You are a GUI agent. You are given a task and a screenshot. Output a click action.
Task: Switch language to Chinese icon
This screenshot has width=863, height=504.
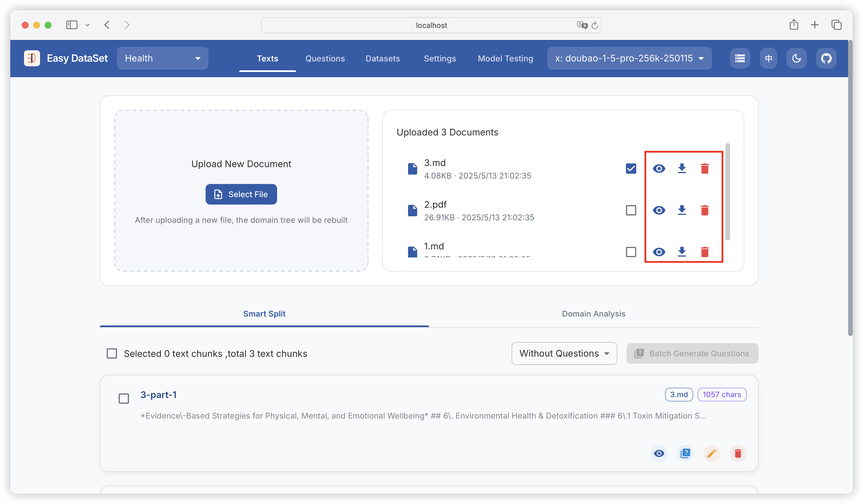click(x=768, y=59)
